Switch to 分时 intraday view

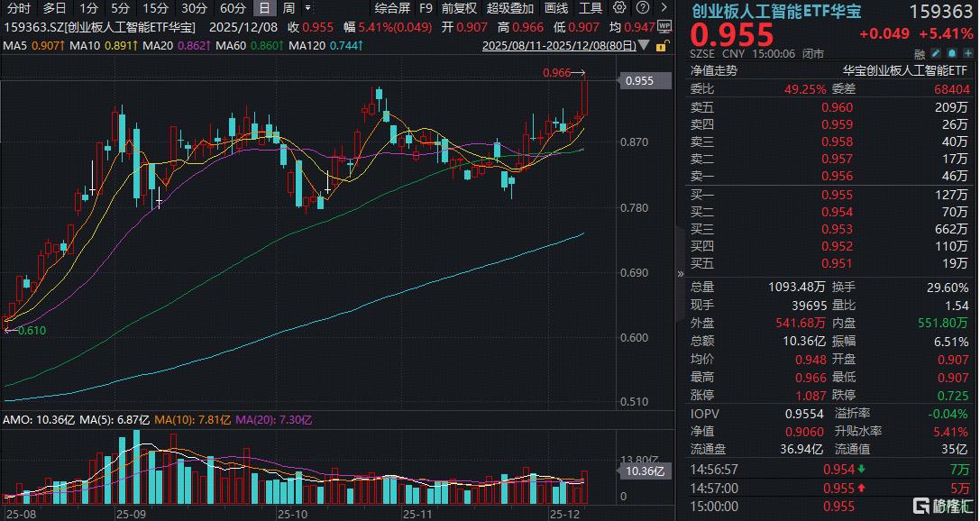[x=18, y=8]
